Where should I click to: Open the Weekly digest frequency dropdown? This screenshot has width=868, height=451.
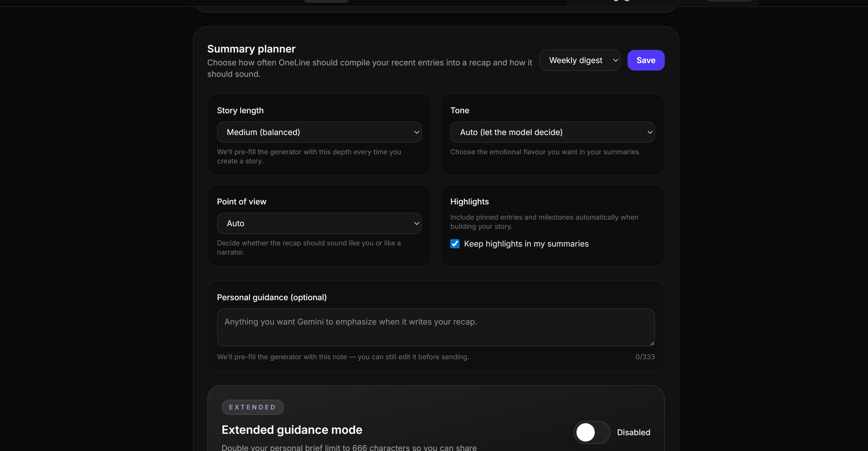[580, 60]
